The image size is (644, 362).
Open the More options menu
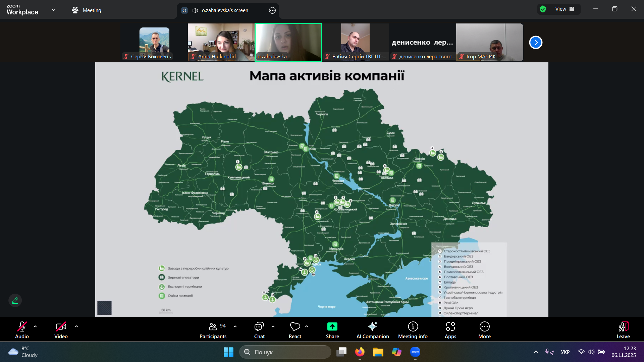pos(484,330)
